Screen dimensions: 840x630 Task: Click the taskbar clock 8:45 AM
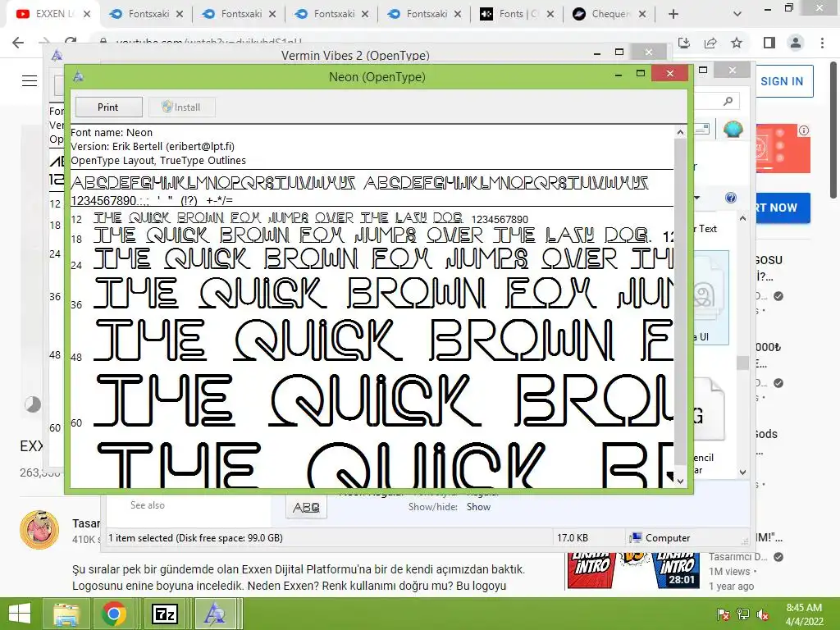pos(804,608)
